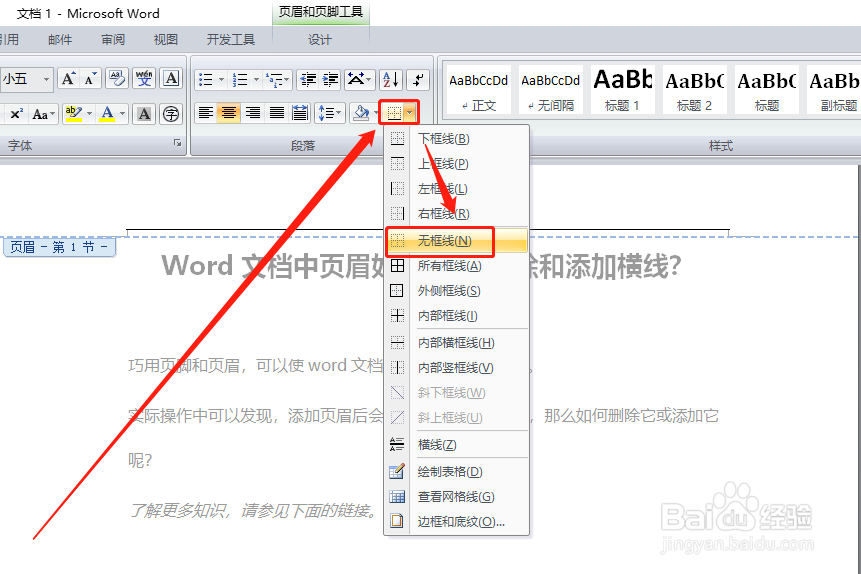
Task: Open 边框和底纹(O)... dialog
Action: [456, 521]
